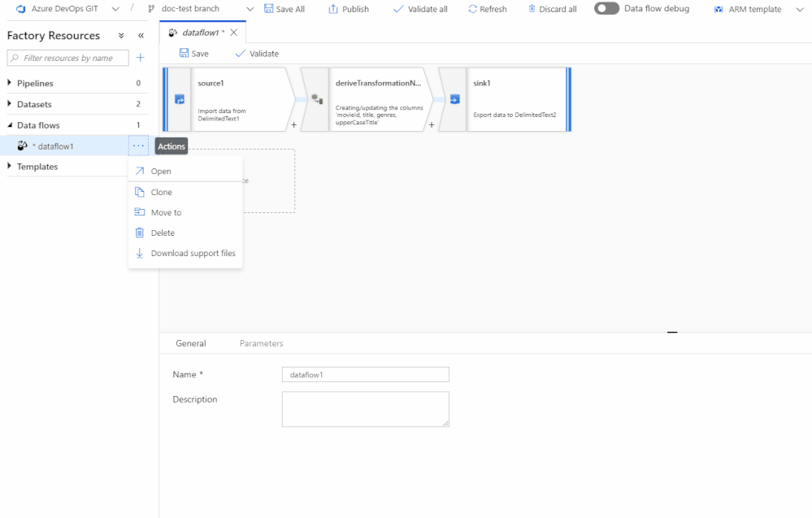Click the dataflow1 Actions ellipsis button

(138, 146)
